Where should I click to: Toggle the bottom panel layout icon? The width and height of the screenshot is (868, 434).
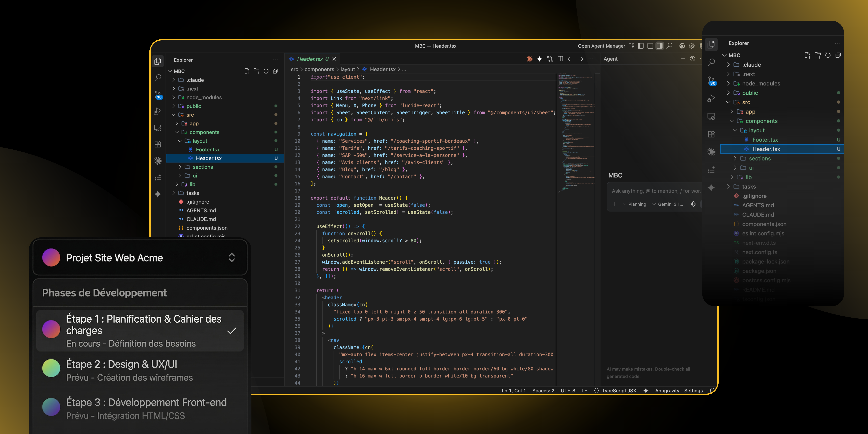(650, 46)
